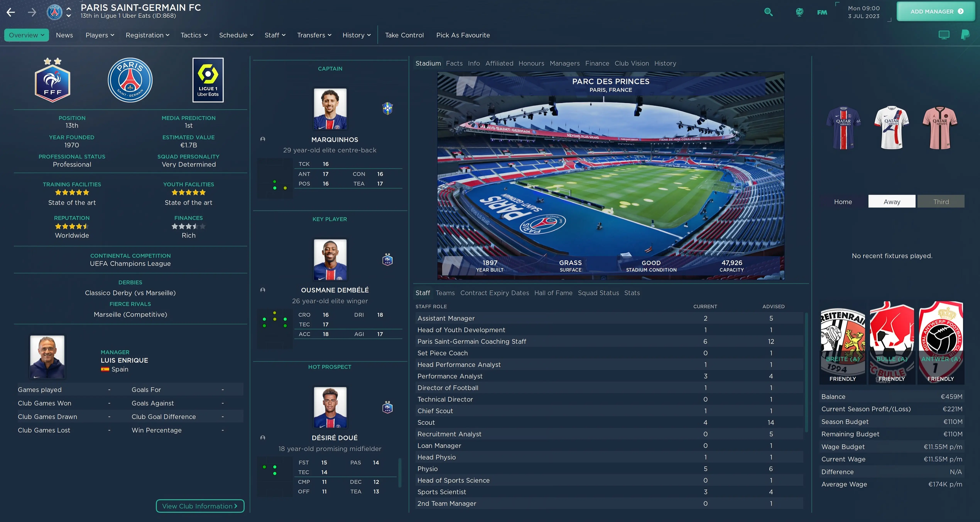Click the staff table scrollbar
980x522 pixels.
806,372
